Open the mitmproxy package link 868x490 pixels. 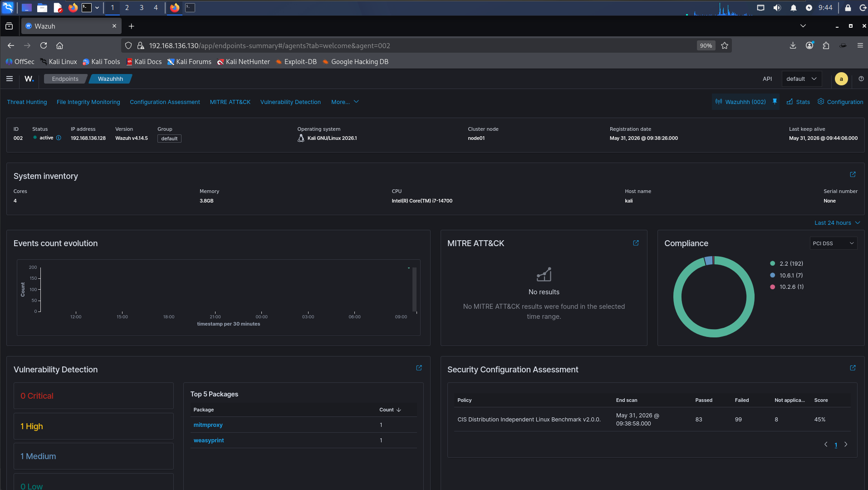coord(208,425)
